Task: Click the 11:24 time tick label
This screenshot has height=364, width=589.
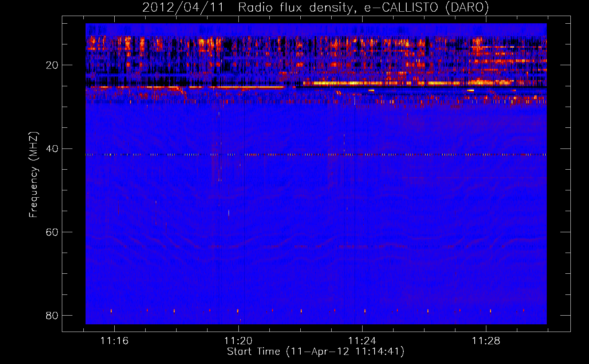Action: (362, 341)
